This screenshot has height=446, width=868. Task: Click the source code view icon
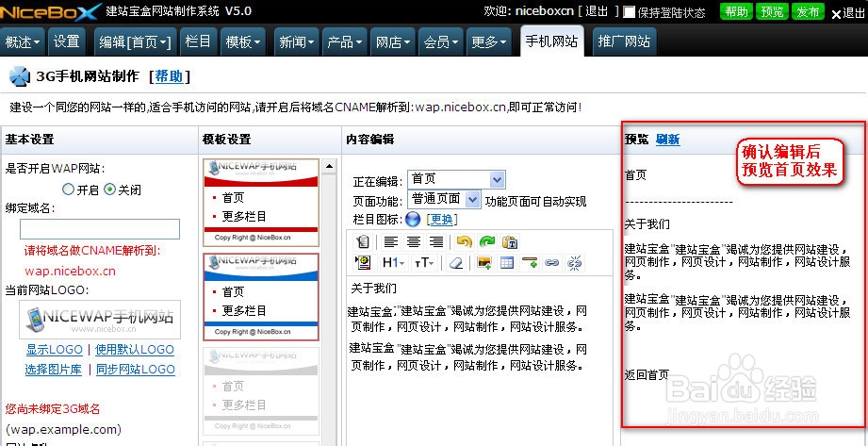click(363, 242)
